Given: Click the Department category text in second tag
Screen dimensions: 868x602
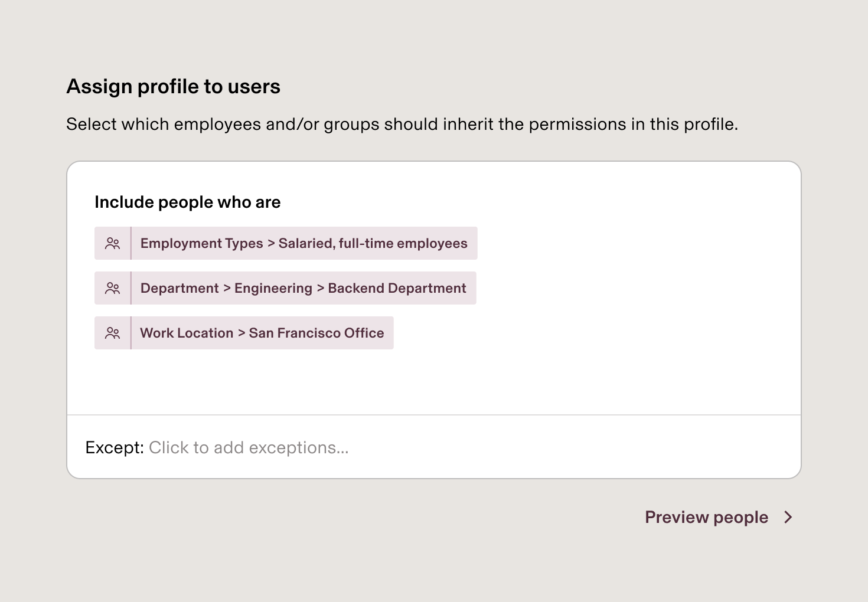Looking at the screenshot, I should 180,288.
